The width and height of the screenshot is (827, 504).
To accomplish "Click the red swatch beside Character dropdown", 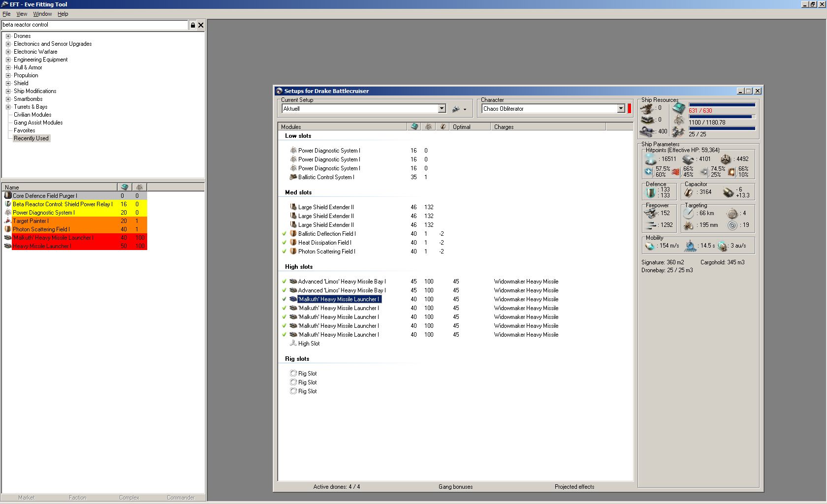I will (629, 109).
